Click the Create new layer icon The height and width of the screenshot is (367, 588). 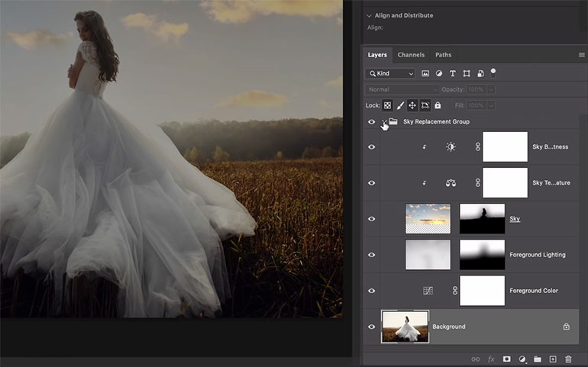(x=553, y=359)
